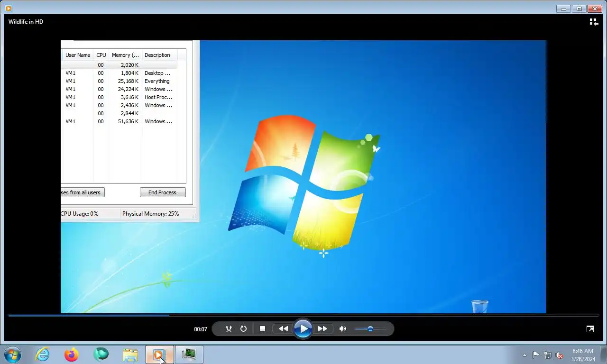Sort by User Name column
607x364 pixels.
coord(78,55)
